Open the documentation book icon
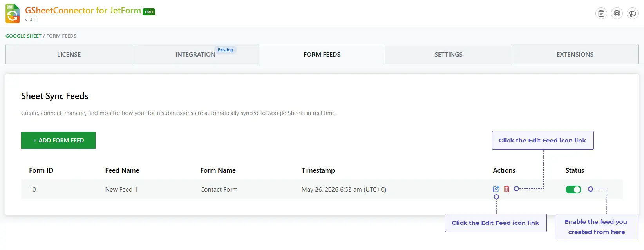 pyautogui.click(x=601, y=14)
